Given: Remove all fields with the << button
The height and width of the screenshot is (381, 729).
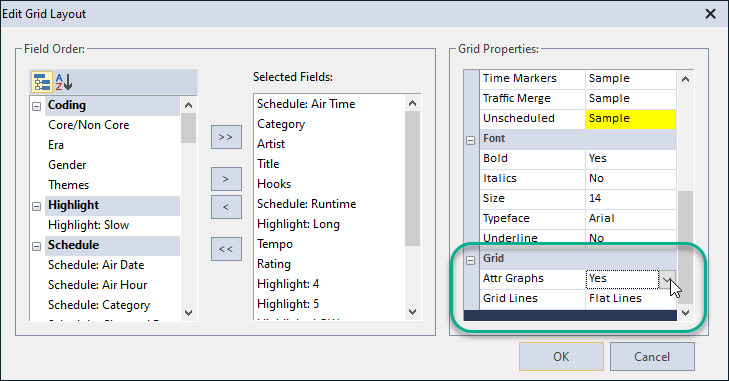Looking at the screenshot, I should 226,249.
